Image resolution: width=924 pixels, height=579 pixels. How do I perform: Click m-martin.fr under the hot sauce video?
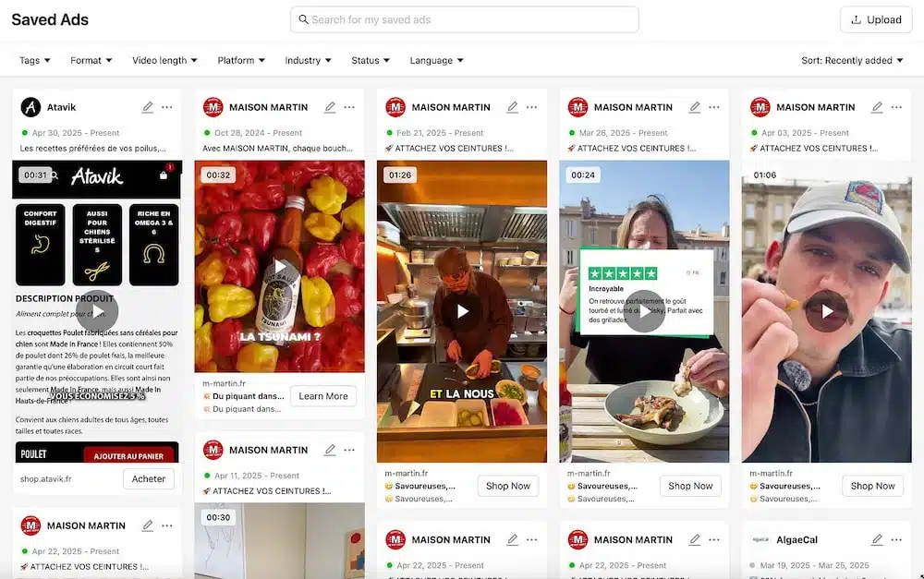[x=225, y=383]
